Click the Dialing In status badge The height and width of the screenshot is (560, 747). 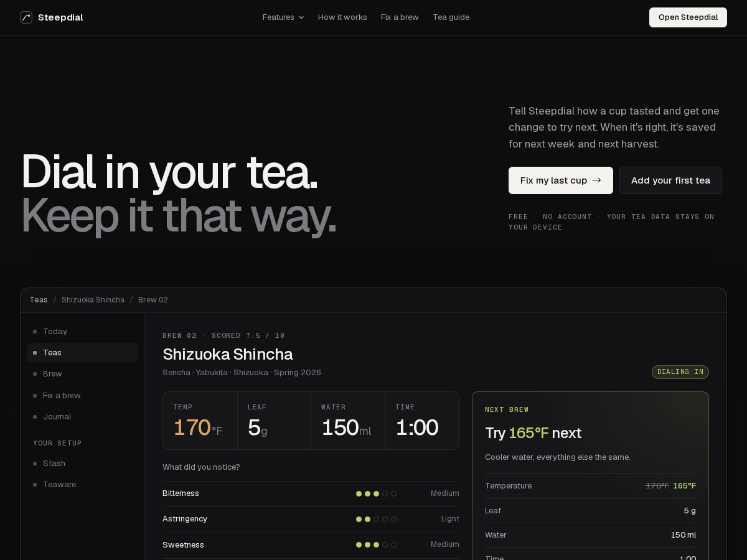point(680,372)
